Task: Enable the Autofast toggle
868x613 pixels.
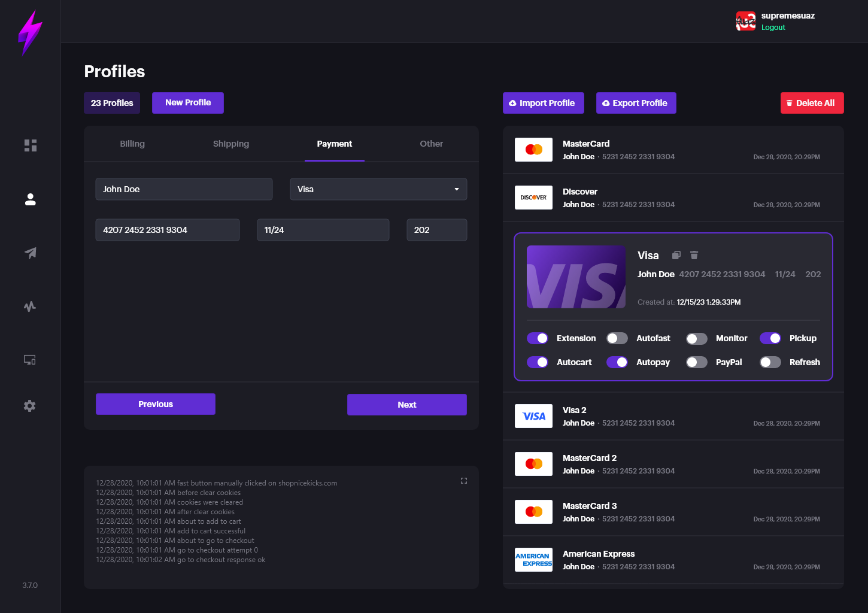Action: (617, 338)
